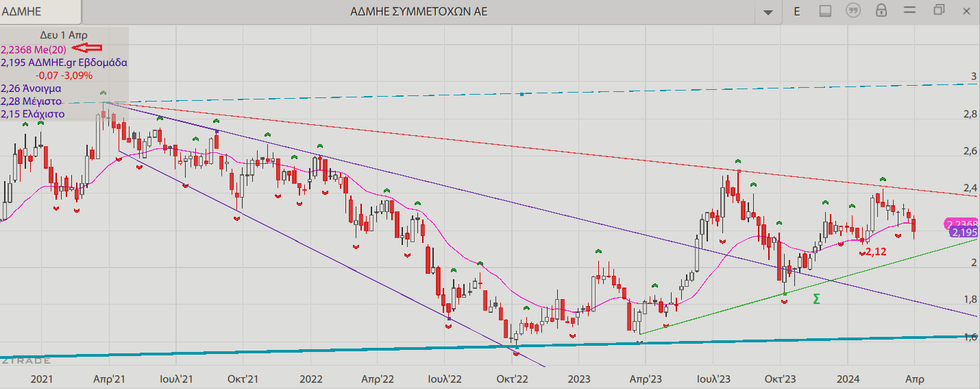Image resolution: width=980 pixels, height=389 pixels.
Task: Click the price axis label 2,6
Action: (970, 150)
